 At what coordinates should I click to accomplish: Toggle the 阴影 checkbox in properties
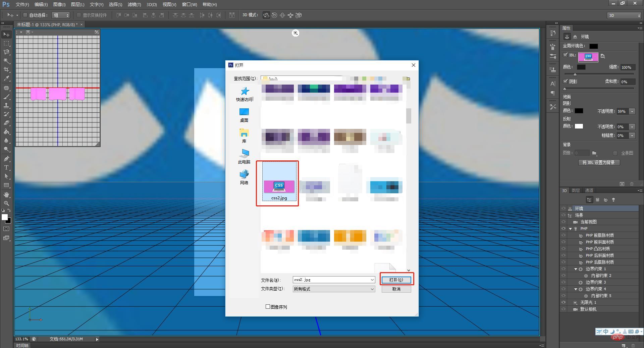click(x=566, y=81)
